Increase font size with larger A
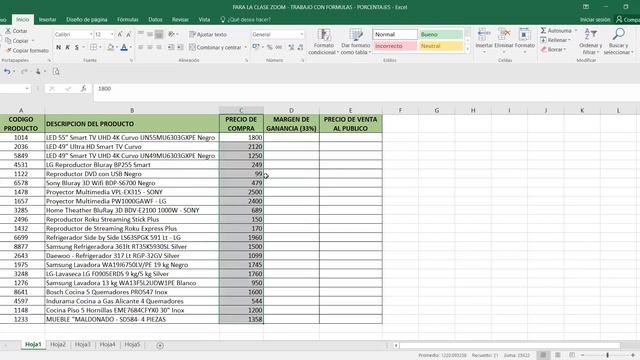 (x=120, y=35)
